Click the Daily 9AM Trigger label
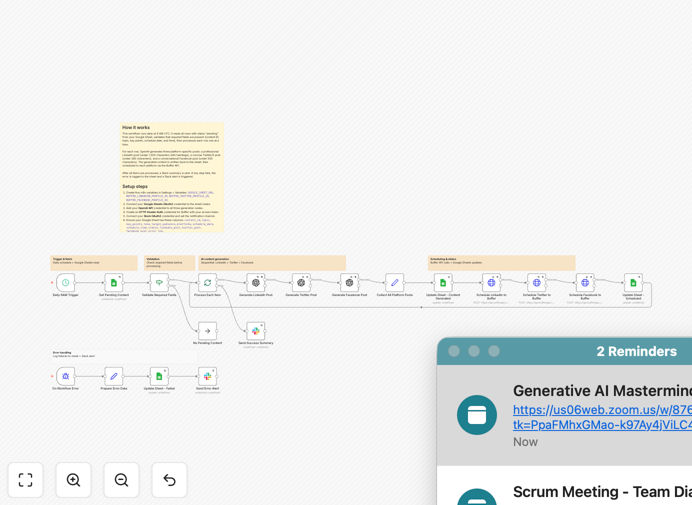 click(x=65, y=295)
